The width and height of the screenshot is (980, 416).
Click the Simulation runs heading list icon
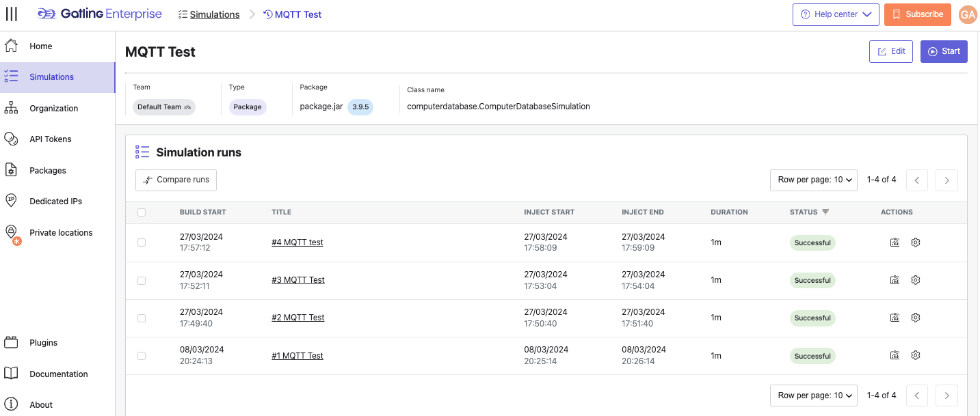(142, 152)
